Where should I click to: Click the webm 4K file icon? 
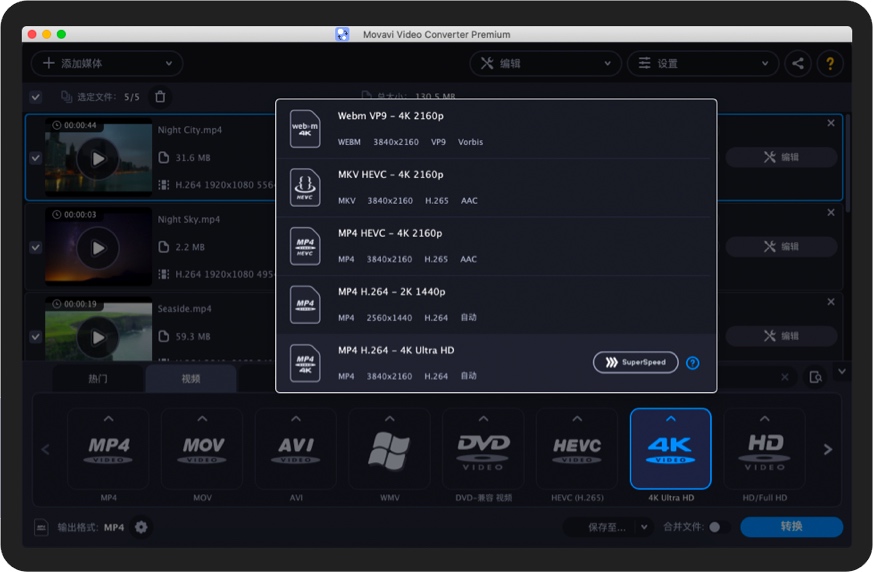click(x=305, y=129)
